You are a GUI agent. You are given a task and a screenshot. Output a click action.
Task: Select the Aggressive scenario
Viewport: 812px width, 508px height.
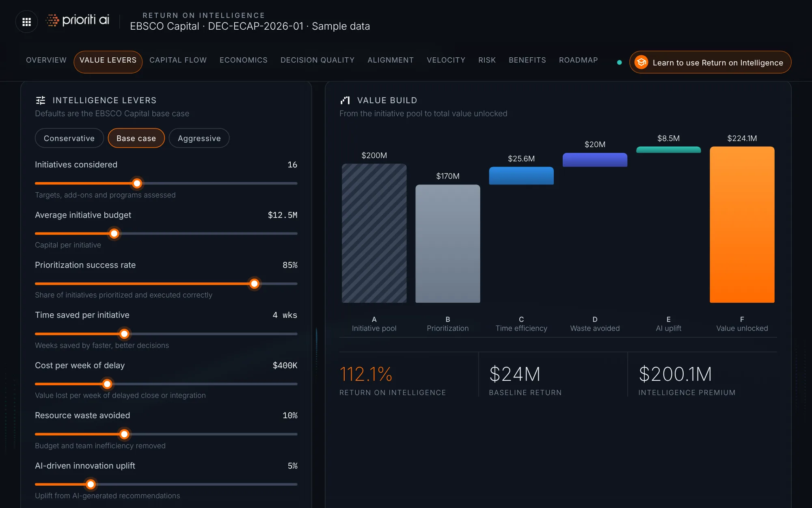199,138
